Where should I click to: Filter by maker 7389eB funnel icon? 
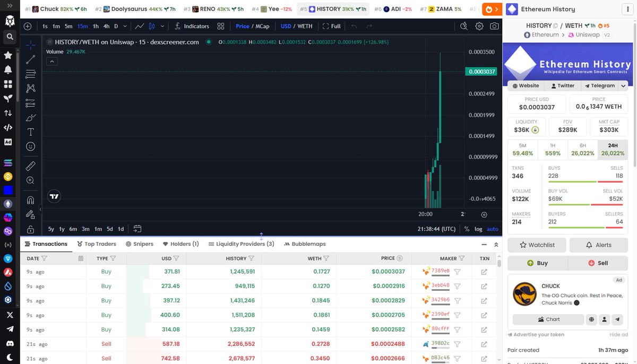(457, 271)
